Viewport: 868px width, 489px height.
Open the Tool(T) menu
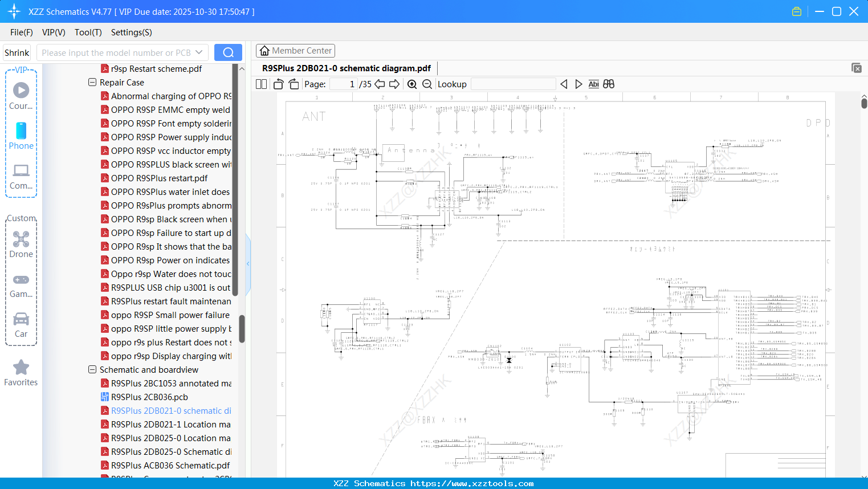click(88, 32)
